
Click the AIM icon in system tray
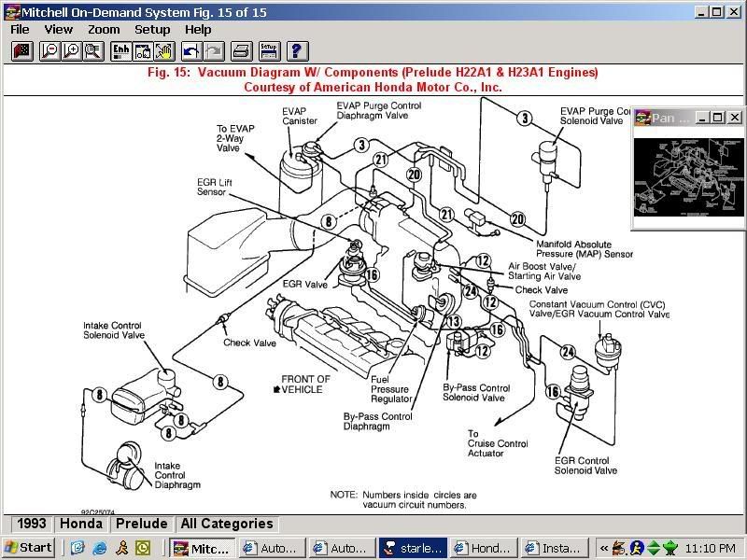637,548
